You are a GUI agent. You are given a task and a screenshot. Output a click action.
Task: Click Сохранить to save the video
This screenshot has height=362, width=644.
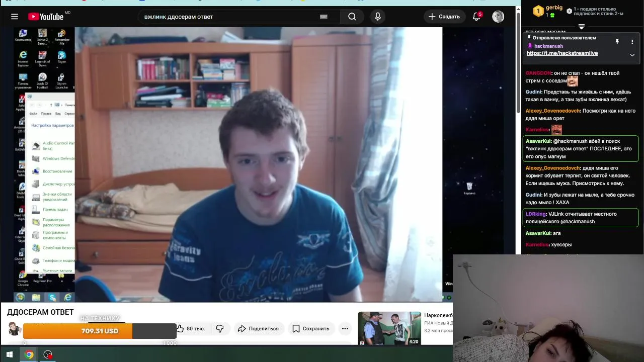point(311,328)
